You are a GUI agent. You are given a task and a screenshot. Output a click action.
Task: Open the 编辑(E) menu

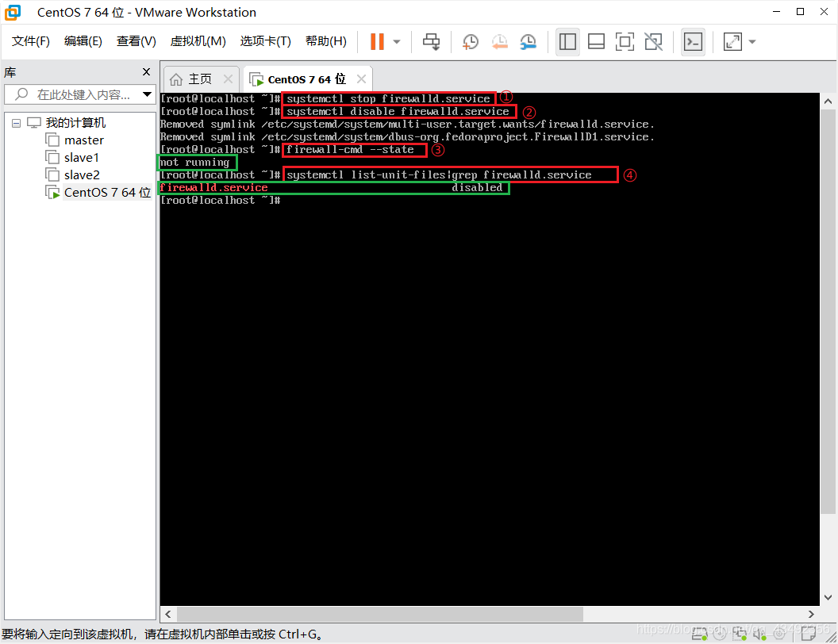click(x=83, y=41)
